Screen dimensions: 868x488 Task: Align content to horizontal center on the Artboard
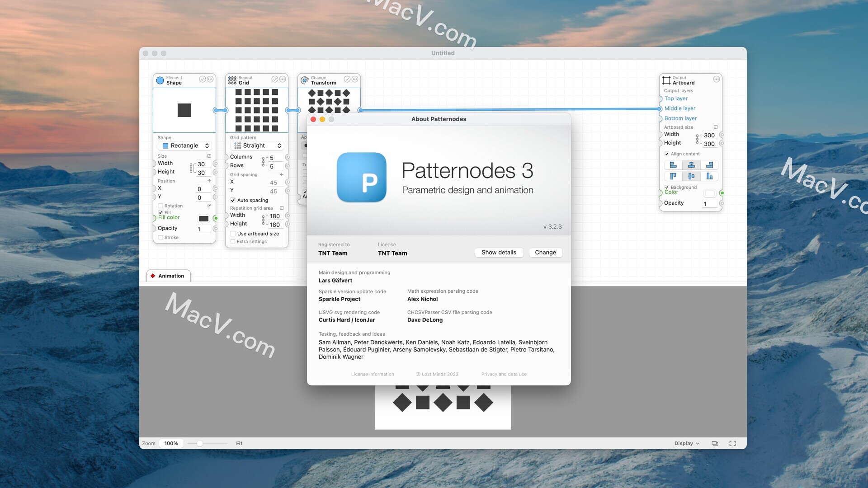pyautogui.click(x=691, y=165)
